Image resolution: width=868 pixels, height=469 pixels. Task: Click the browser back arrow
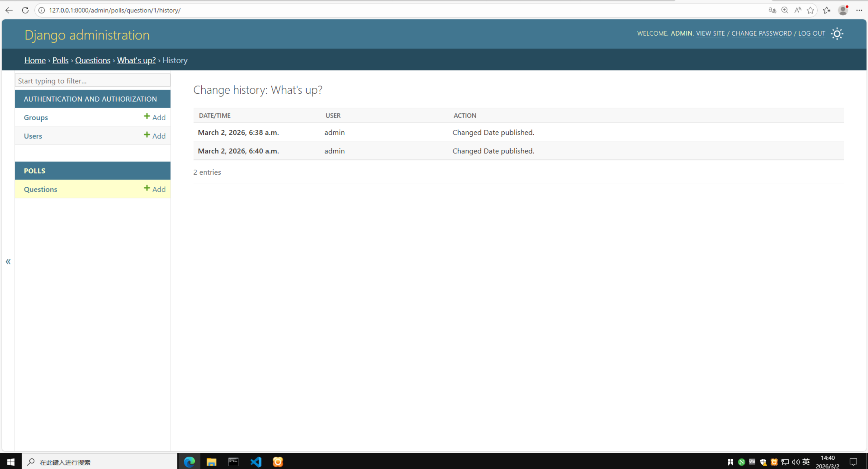point(9,11)
